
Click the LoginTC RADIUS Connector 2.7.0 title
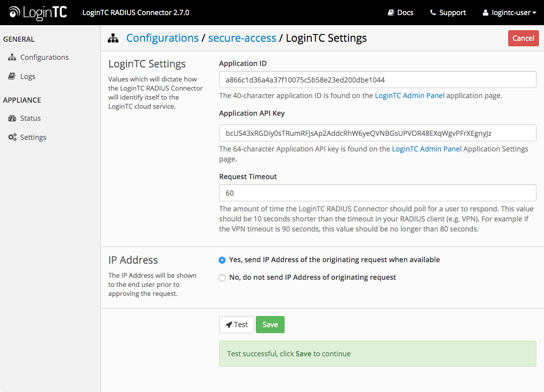pyautogui.click(x=135, y=13)
